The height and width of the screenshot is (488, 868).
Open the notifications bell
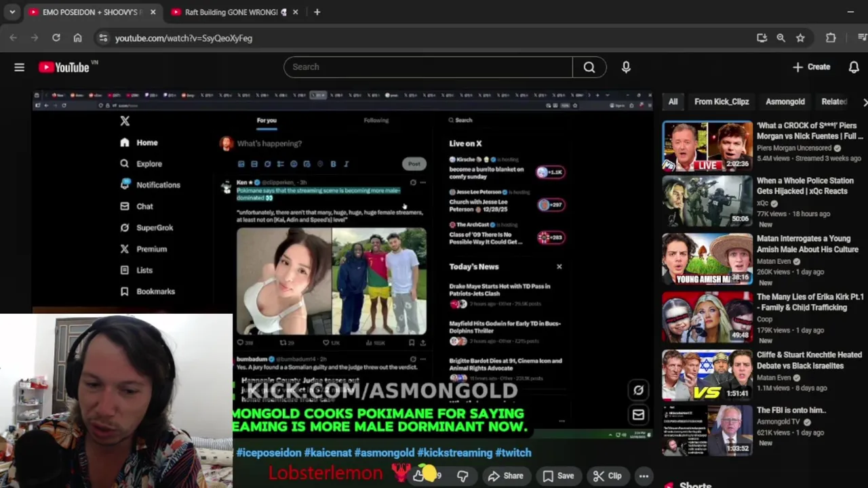(854, 67)
